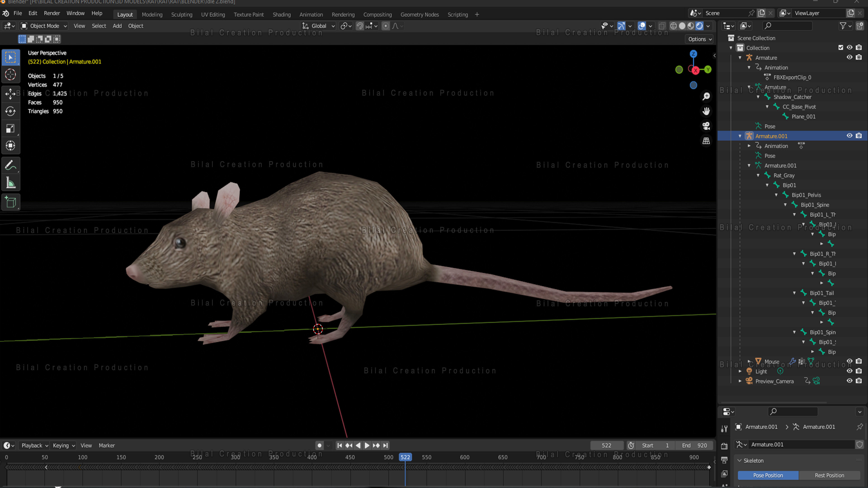Add new workspace with plus button

click(477, 14)
